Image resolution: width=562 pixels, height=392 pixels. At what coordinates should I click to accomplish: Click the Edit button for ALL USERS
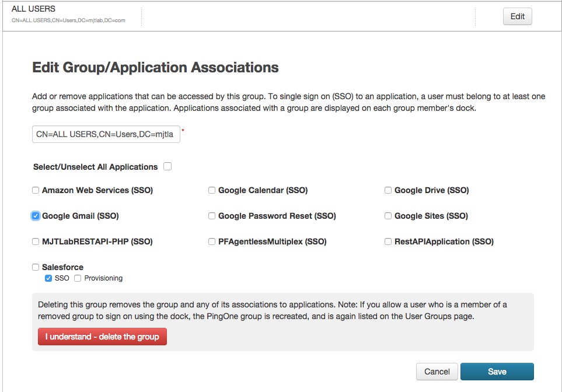coord(517,16)
